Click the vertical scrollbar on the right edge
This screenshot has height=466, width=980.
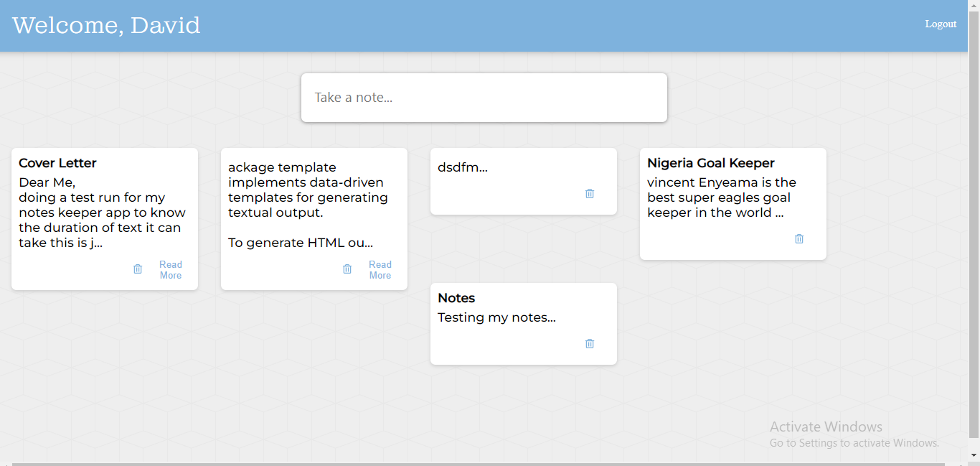pos(974,215)
